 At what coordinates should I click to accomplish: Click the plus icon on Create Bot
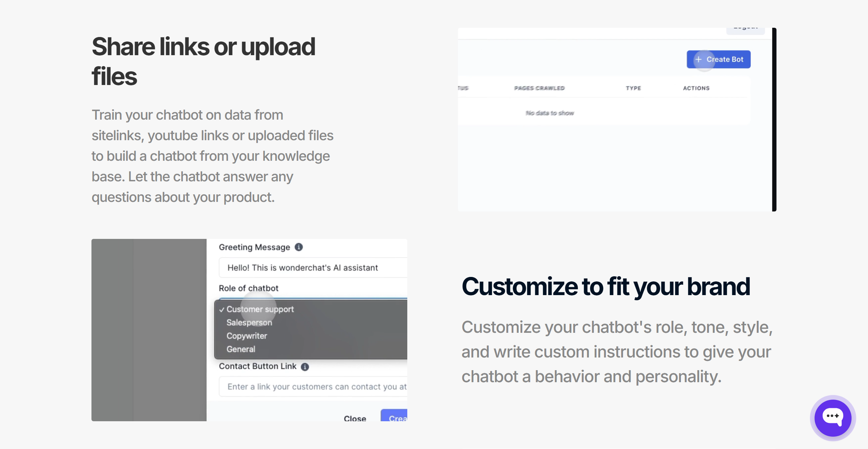[698, 59]
